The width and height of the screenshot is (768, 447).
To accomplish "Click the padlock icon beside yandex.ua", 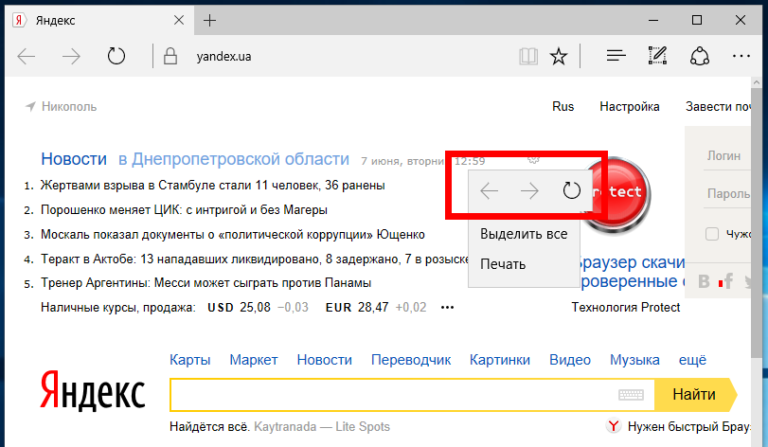I will tap(170, 56).
